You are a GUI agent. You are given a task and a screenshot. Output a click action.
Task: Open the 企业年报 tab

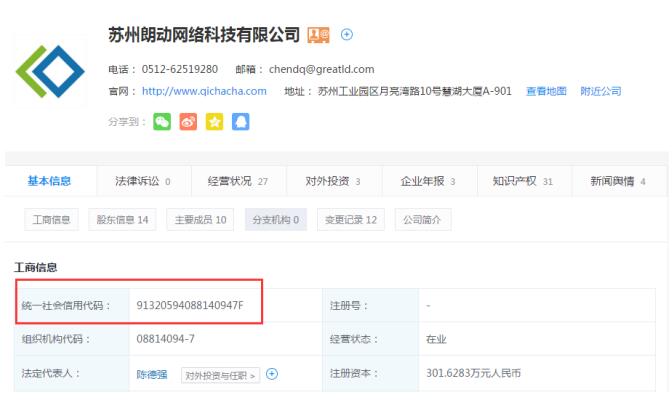pos(427,181)
